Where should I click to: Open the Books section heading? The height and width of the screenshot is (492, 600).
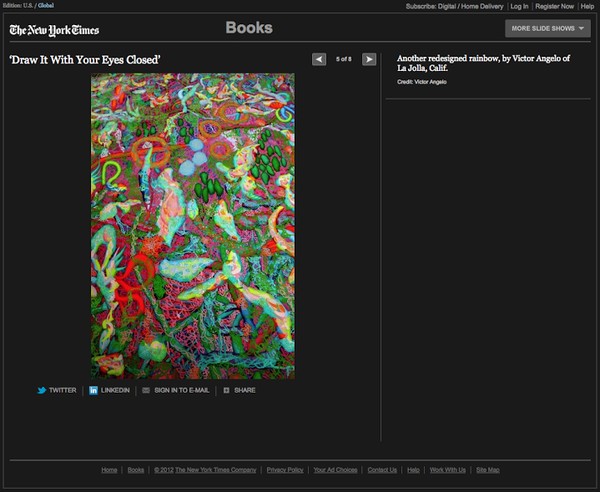pos(249,28)
